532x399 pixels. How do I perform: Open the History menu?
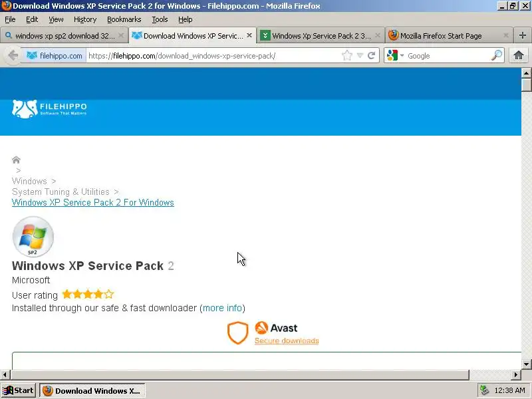(x=85, y=19)
